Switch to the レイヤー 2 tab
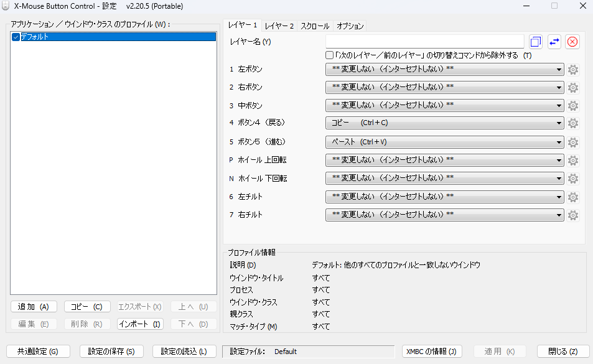Screen dimensions: 593x364 pyautogui.click(x=279, y=26)
